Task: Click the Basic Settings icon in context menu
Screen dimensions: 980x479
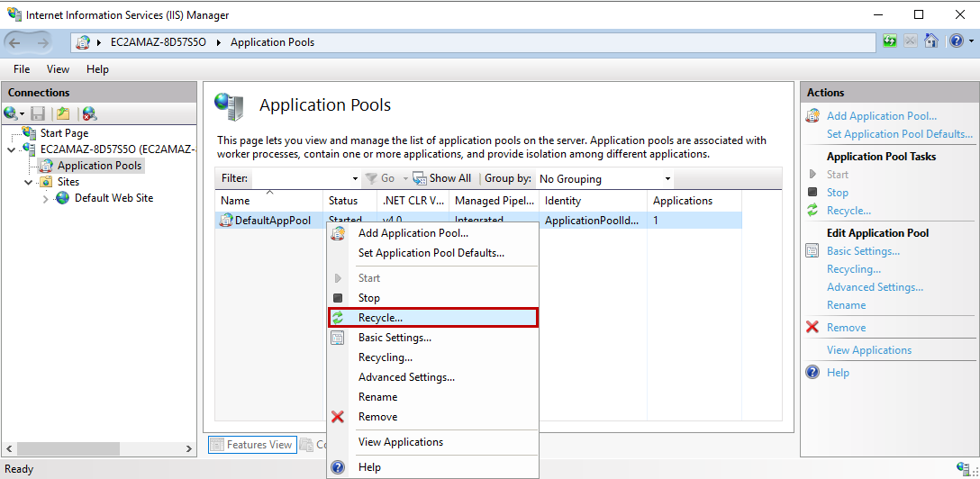Action: pos(338,338)
